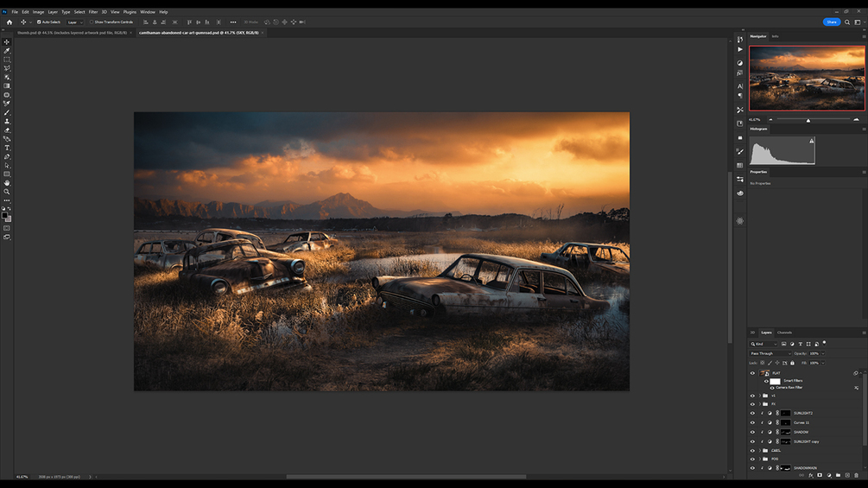Click the Navigator preview thumbnail

click(807, 78)
